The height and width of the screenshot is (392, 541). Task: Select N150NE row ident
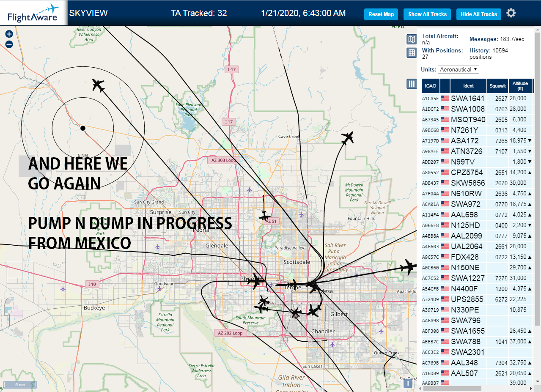(465, 267)
